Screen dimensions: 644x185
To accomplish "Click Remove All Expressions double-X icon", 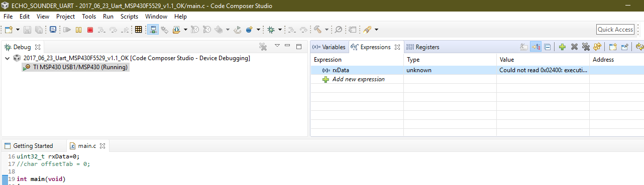I will tap(586, 47).
